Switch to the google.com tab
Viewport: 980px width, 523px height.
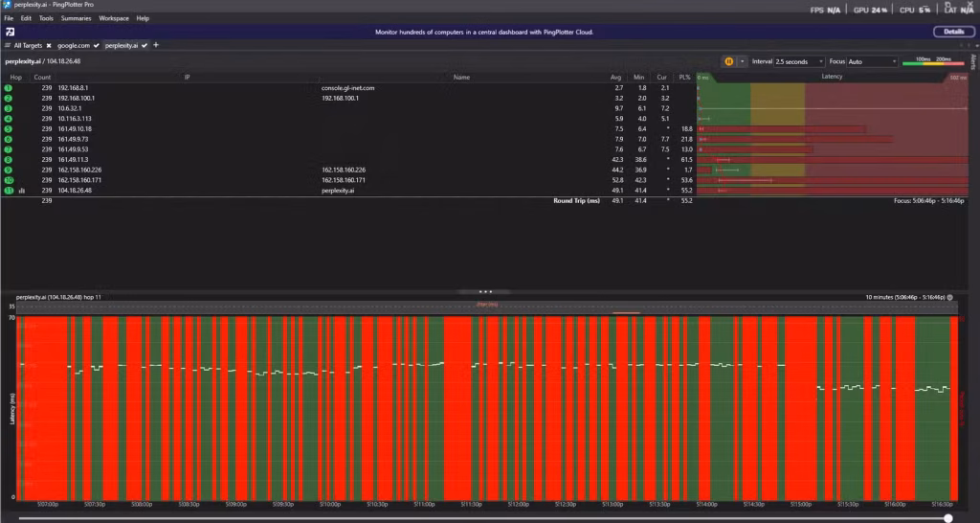tap(73, 45)
